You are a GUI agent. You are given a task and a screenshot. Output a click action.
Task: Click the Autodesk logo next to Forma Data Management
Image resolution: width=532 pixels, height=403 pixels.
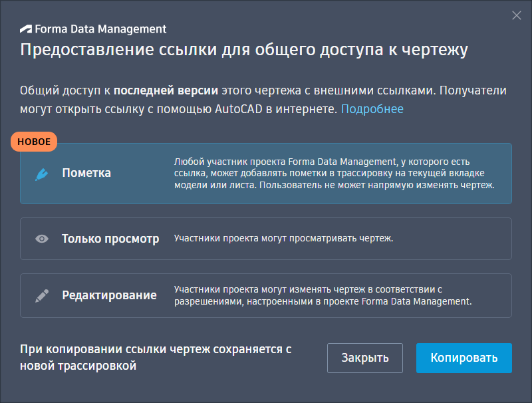(x=26, y=29)
